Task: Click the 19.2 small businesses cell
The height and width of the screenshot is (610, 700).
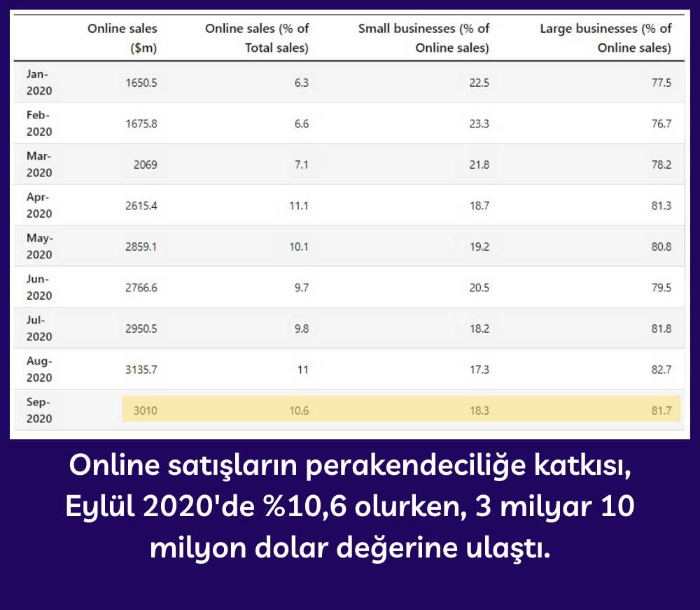Action: pyautogui.click(x=479, y=247)
